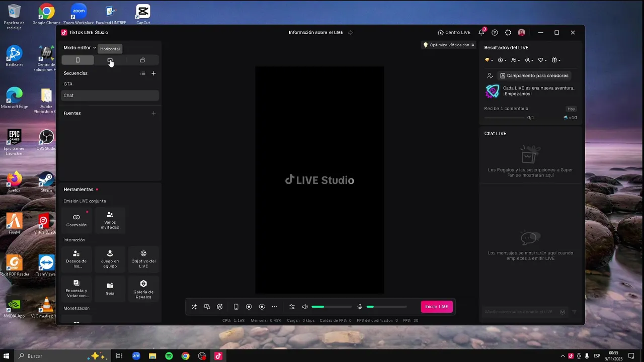Click the media music icon in bottom toolbar
Image resolution: width=644 pixels, height=362 pixels.
pyautogui.click(x=207, y=307)
